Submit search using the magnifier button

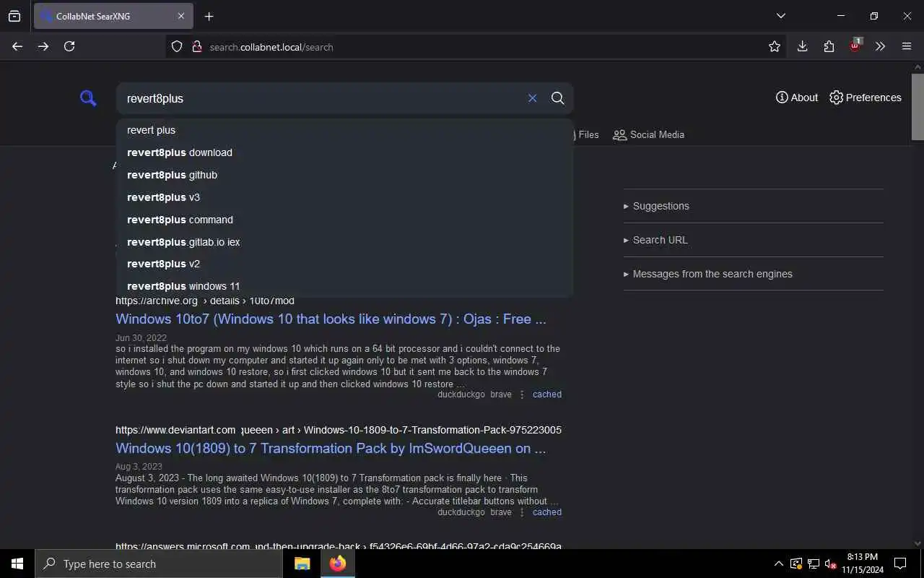tap(557, 98)
